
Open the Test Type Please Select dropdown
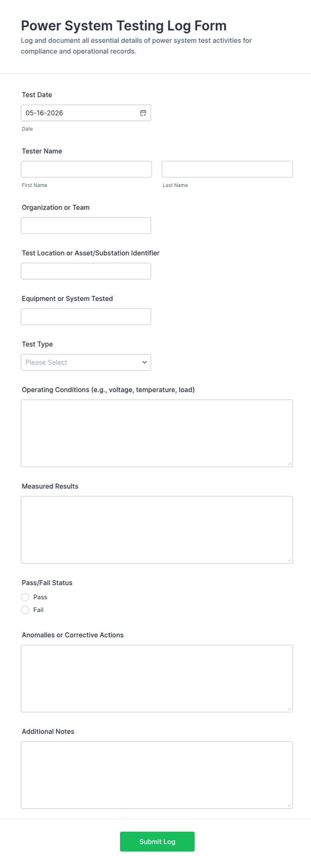coord(86,362)
